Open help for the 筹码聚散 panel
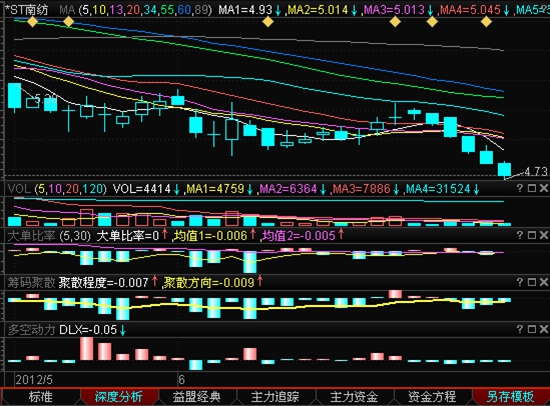 point(520,282)
